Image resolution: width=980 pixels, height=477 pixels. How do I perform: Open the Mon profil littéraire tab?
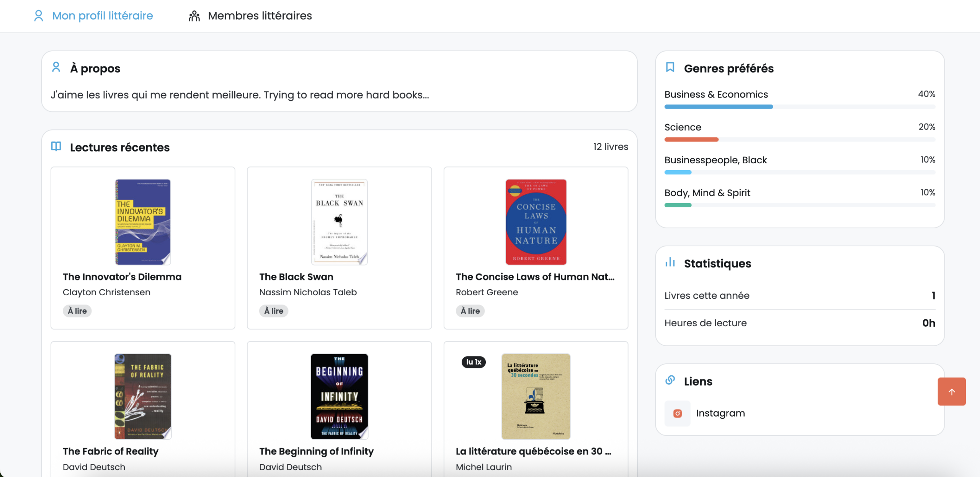(x=102, y=16)
